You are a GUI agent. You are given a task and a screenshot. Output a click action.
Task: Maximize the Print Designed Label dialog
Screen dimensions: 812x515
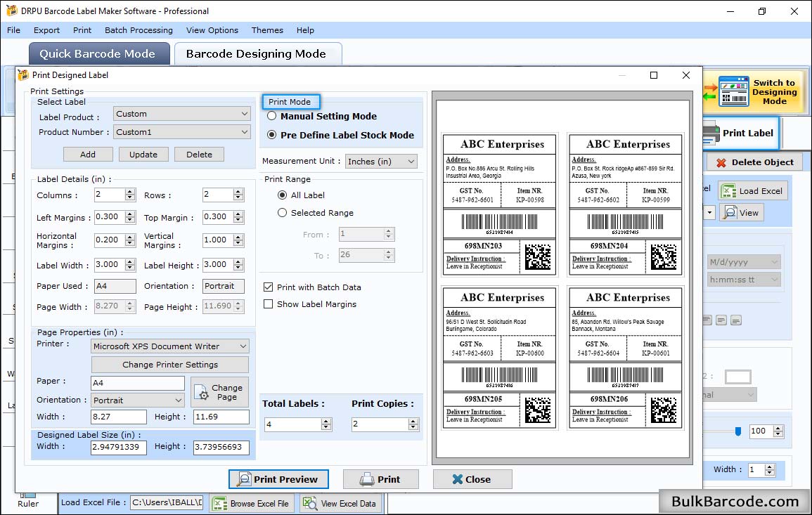coord(654,75)
